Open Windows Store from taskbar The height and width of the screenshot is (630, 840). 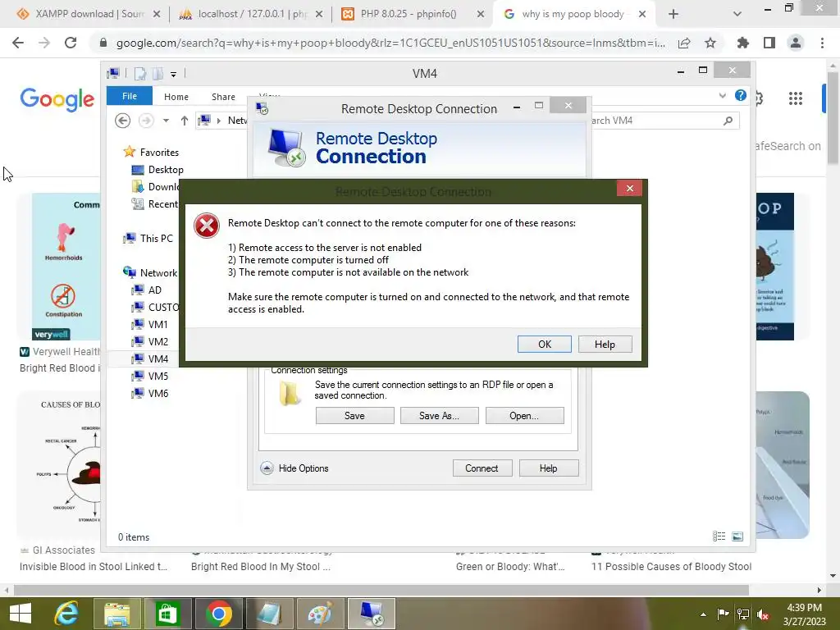point(167,614)
